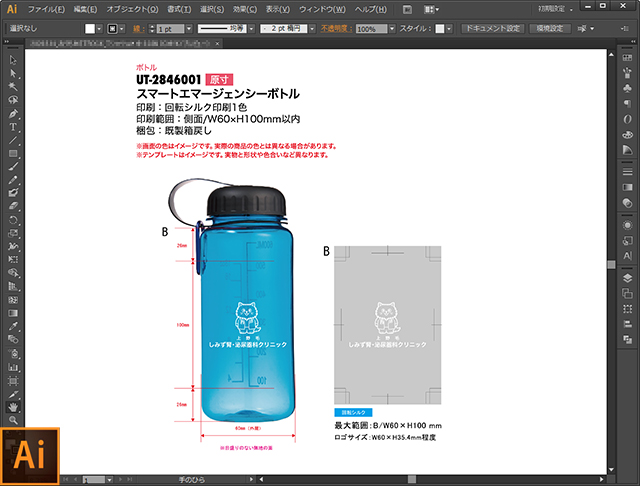Select the Pen tool
Image resolution: width=640 pixels, height=486 pixels.
13,113
